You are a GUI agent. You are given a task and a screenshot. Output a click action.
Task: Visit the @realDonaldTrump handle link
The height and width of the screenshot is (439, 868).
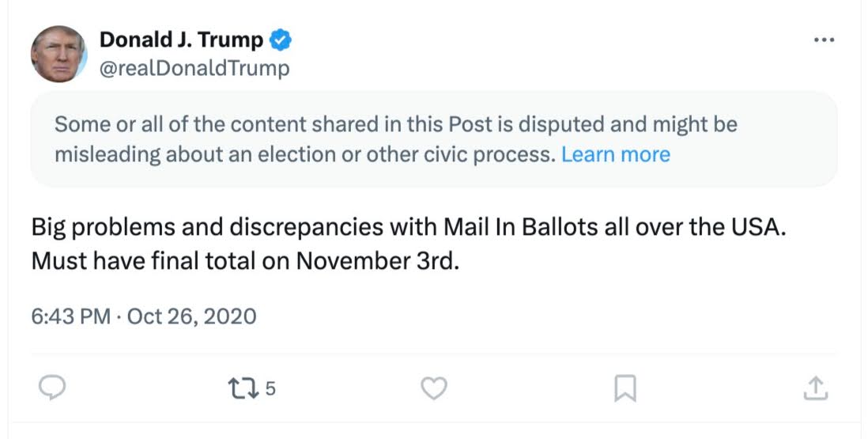[194, 68]
